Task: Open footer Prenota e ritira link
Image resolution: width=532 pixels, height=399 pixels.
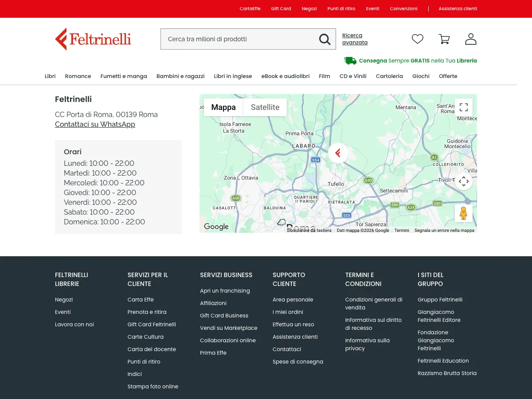Action: tap(147, 312)
